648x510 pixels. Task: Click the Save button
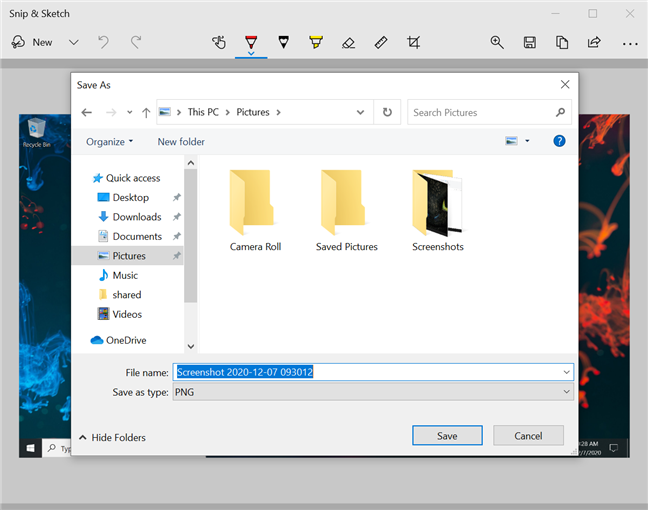tap(447, 436)
